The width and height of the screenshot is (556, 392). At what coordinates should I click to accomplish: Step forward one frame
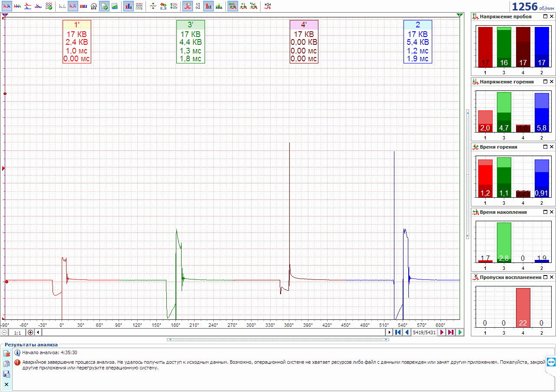[x=442, y=332]
